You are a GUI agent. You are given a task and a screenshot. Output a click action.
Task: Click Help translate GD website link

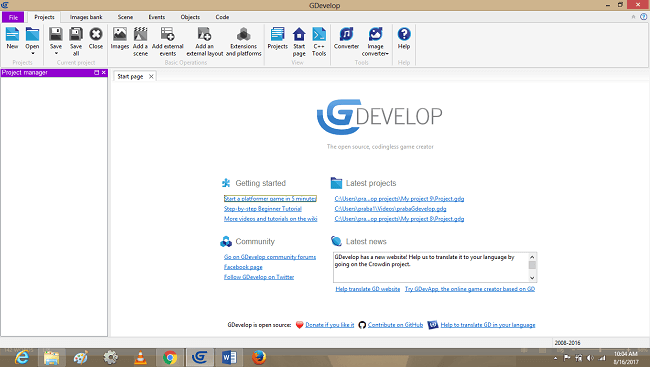368,289
